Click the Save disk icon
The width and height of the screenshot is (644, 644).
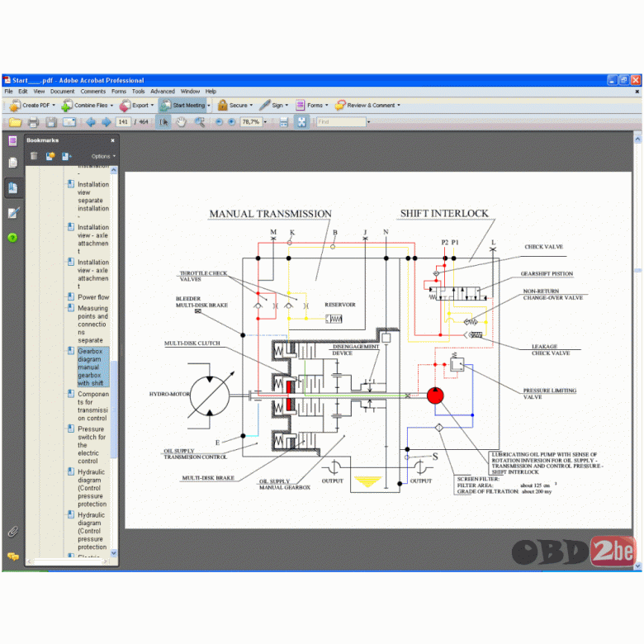(x=51, y=122)
